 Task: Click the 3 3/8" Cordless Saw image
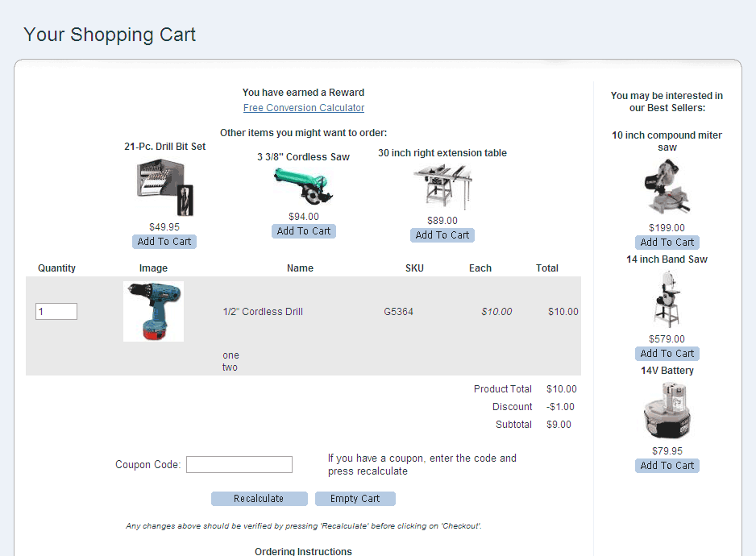(x=303, y=186)
